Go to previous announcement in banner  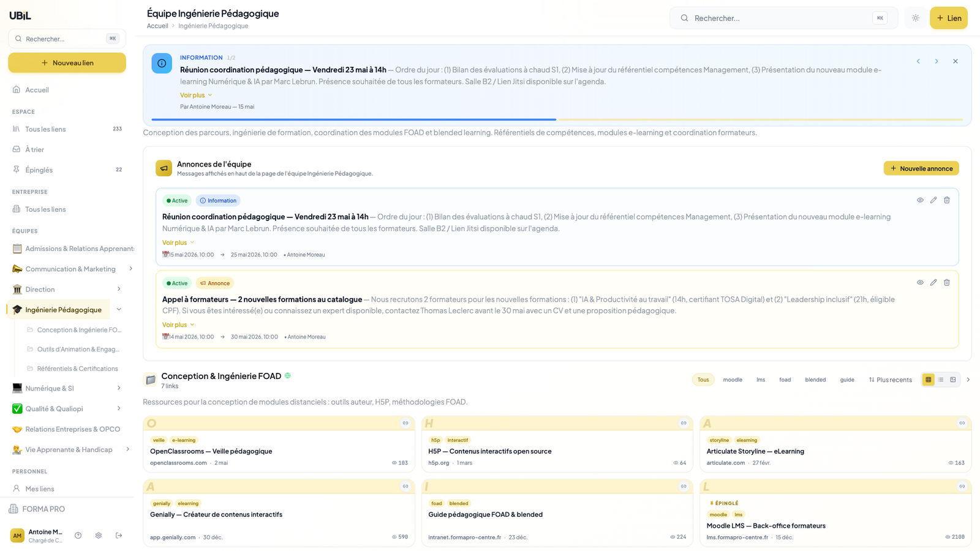(x=918, y=61)
